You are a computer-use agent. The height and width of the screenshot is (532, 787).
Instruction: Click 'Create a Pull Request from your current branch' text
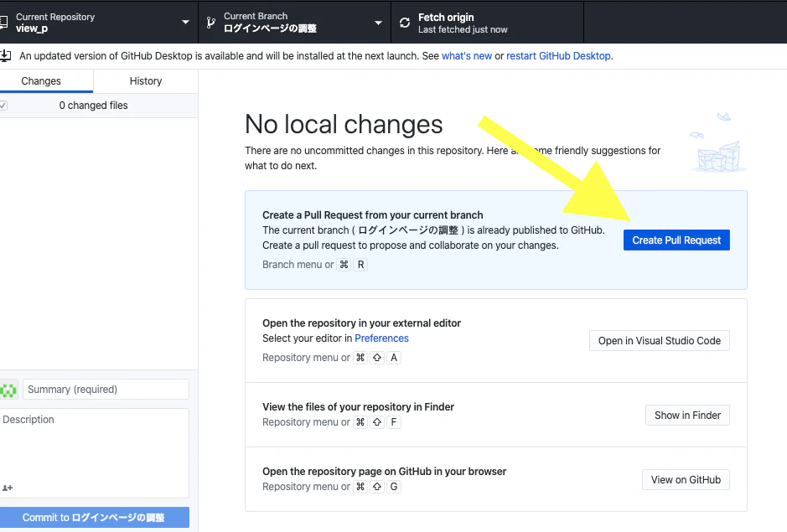(x=373, y=215)
